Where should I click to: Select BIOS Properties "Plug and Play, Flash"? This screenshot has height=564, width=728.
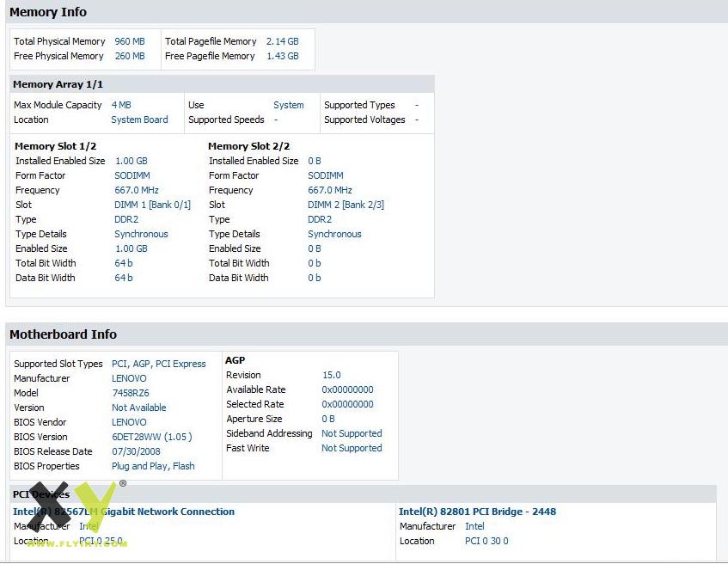pyautogui.click(x=153, y=467)
